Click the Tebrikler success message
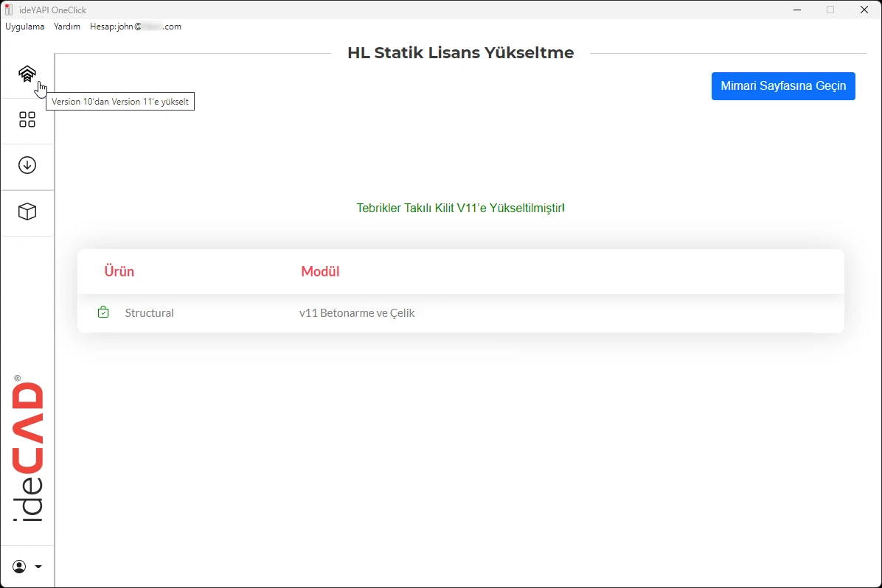Screen dimensions: 882x588 [x=461, y=208]
